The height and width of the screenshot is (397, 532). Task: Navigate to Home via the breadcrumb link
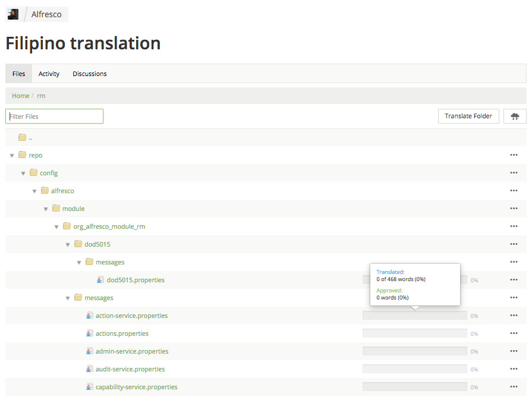click(x=20, y=96)
